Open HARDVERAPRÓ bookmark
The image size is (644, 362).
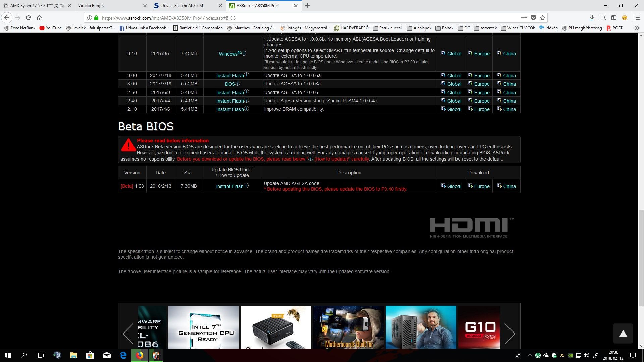(x=351, y=28)
